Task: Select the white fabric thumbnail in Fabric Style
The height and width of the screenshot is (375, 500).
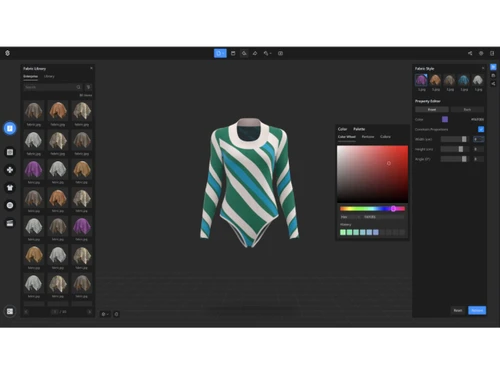Action: click(x=478, y=80)
